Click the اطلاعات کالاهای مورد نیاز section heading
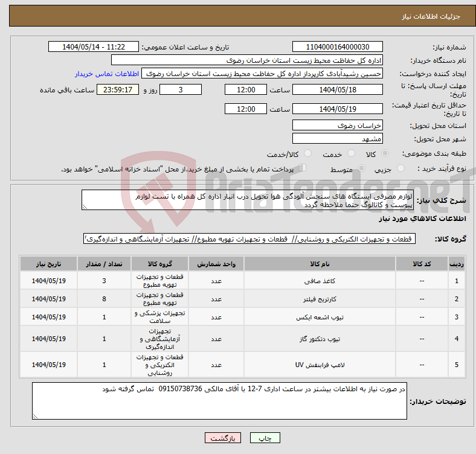Image resolution: width=476 pixels, height=454 pixels. tap(422, 219)
